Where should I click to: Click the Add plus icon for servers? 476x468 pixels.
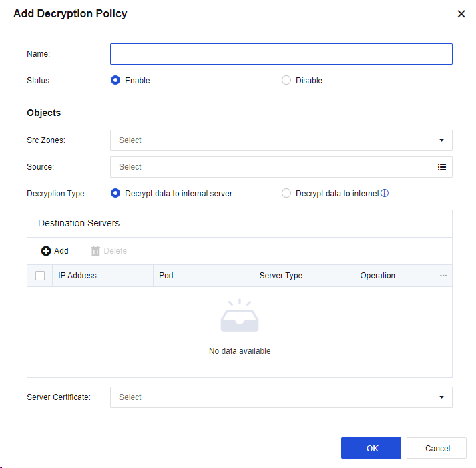point(46,251)
